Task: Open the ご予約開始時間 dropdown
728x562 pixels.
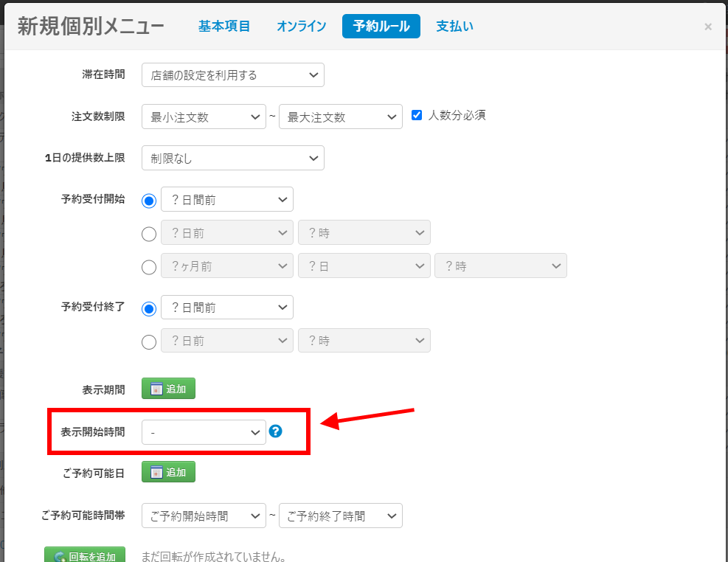Action: point(204,516)
